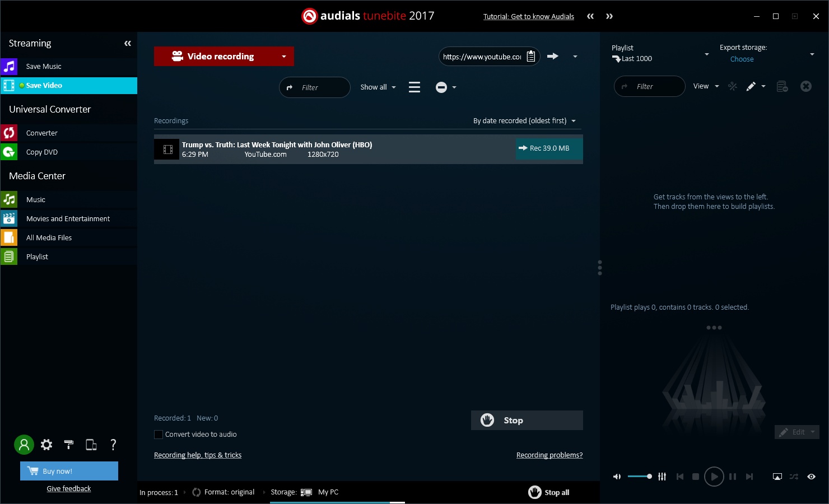Viewport: 829px width, 504px height.
Task: Click the go arrow next to URL
Action: pyautogui.click(x=553, y=56)
